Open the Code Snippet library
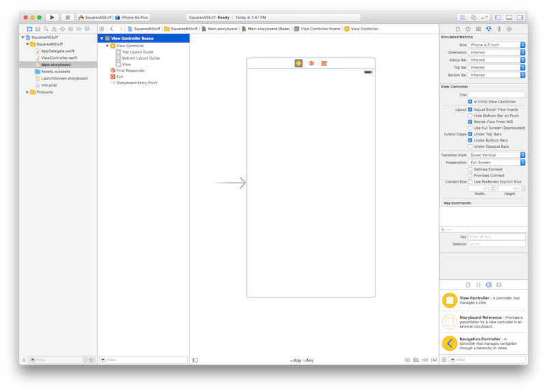This screenshot has width=547, height=392. [478, 285]
